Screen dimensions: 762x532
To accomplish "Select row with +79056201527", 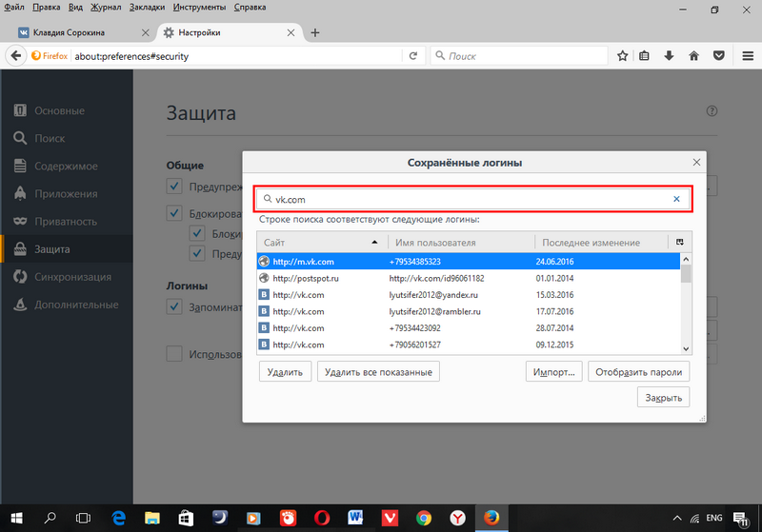I will coord(469,345).
